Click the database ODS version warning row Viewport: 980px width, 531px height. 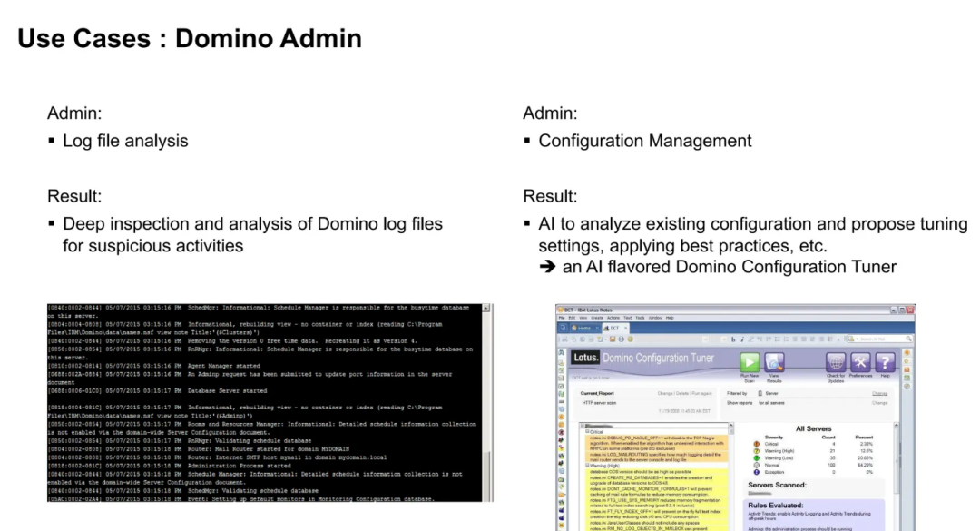657,472
